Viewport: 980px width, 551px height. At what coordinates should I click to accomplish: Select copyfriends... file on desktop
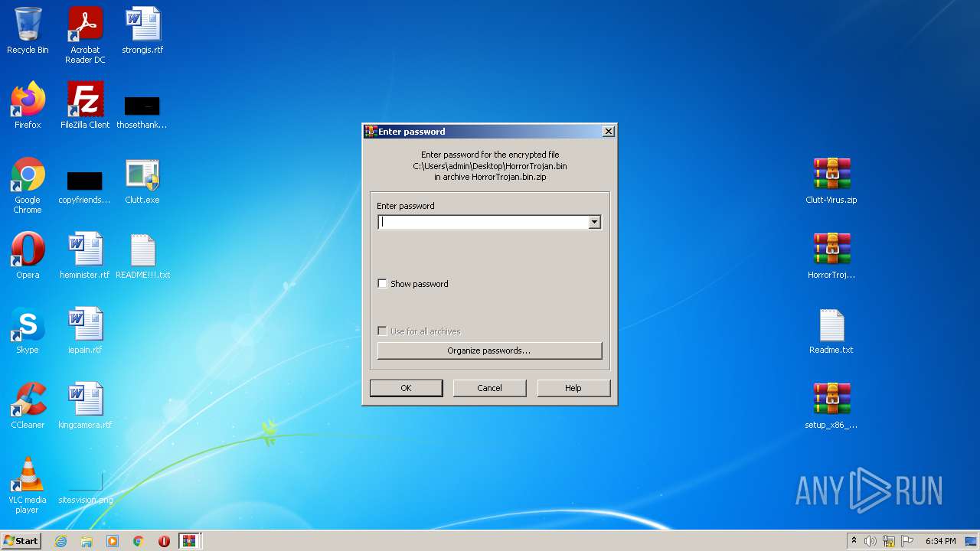[x=84, y=186]
